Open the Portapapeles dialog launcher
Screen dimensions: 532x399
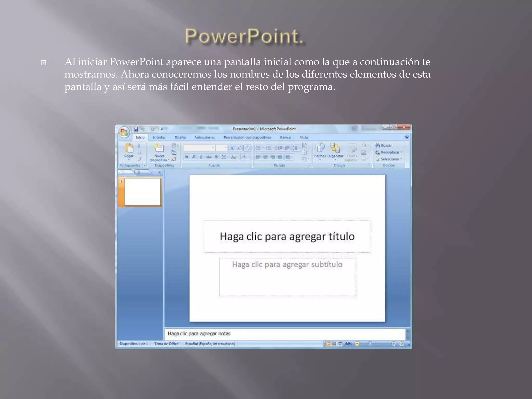(144, 165)
